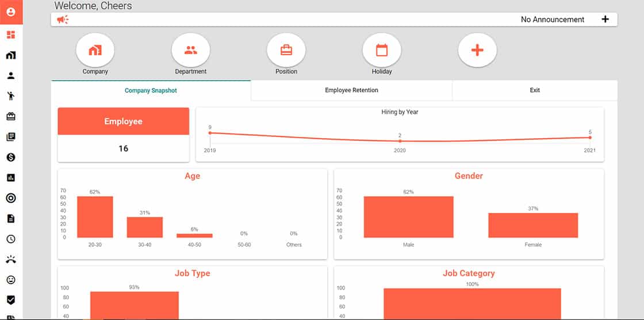Switch to the Employee Retention tab
The width and height of the screenshot is (644, 320).
coord(351,90)
